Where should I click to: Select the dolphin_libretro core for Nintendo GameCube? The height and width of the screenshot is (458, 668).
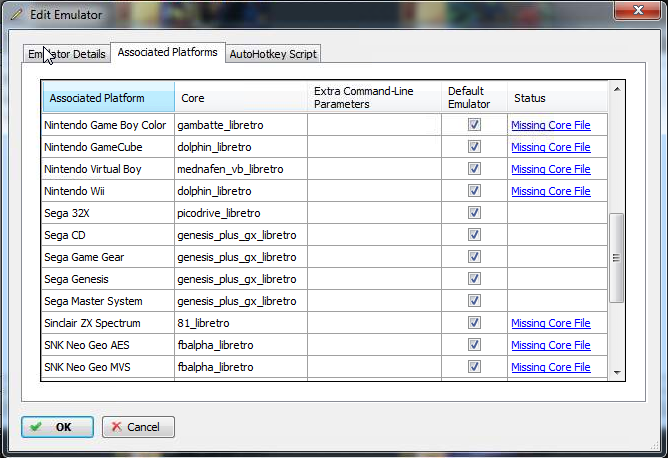coord(241,147)
